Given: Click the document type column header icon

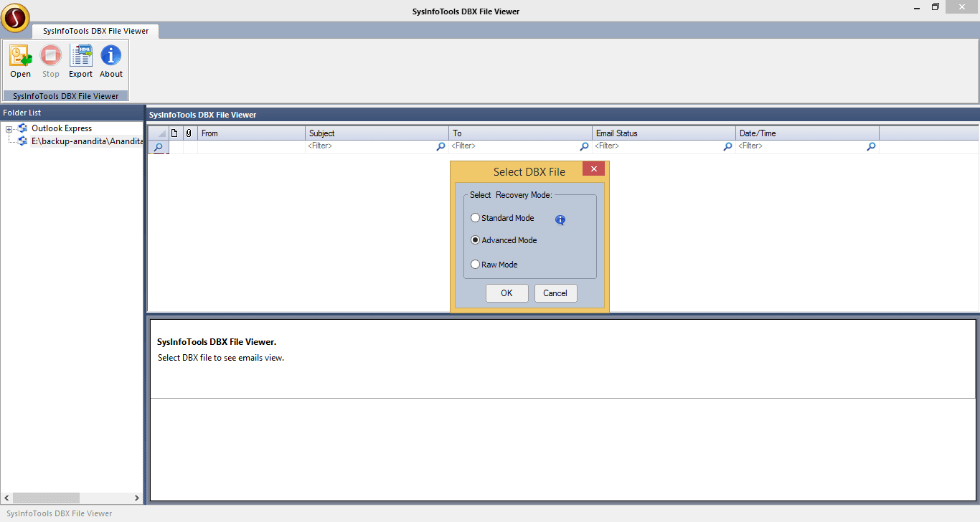Looking at the screenshot, I should click(x=174, y=133).
